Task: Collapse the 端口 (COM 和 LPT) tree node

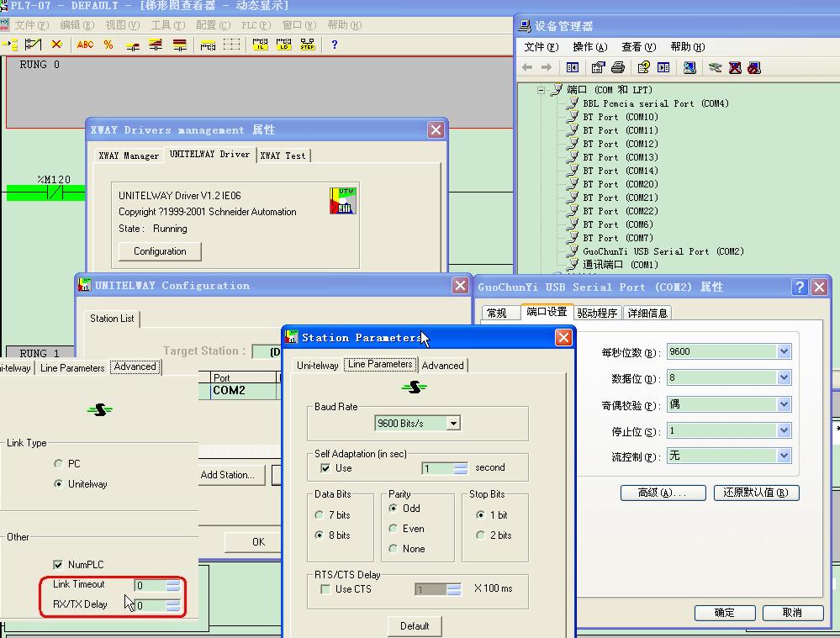Action: (542, 90)
